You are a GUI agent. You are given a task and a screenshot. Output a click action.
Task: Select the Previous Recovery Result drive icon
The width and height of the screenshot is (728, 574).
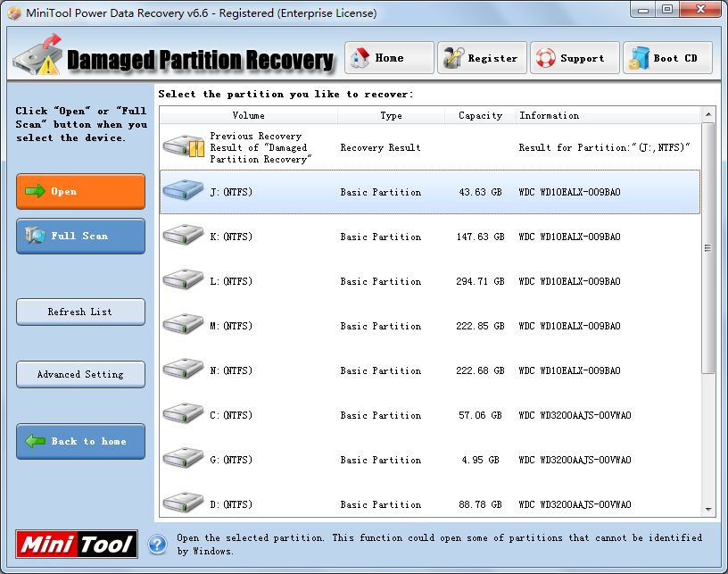pyautogui.click(x=184, y=146)
